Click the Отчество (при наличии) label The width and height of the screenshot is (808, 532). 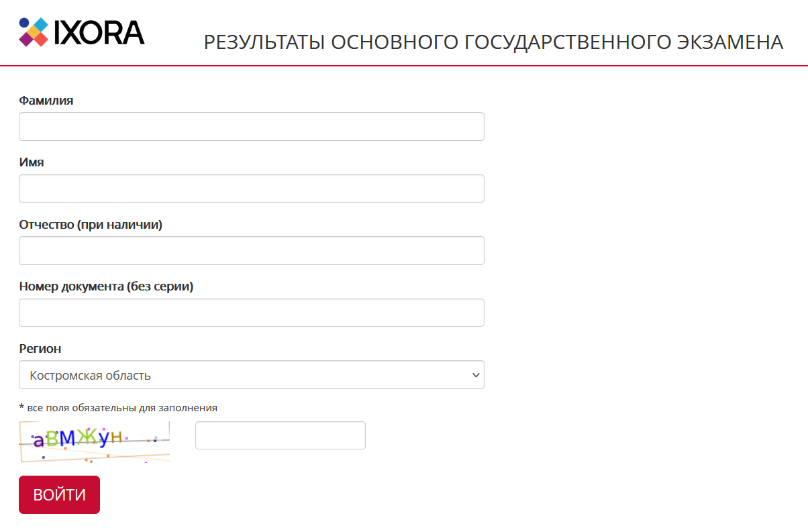tap(91, 225)
